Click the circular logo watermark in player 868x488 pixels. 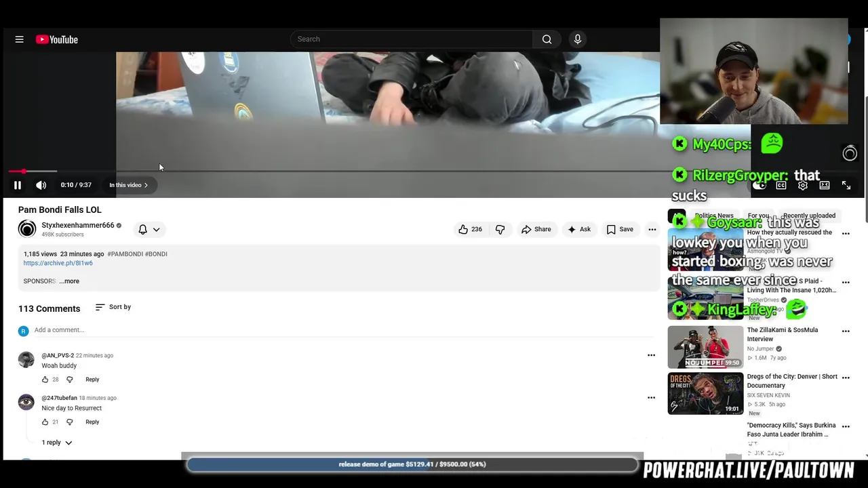[x=850, y=154]
